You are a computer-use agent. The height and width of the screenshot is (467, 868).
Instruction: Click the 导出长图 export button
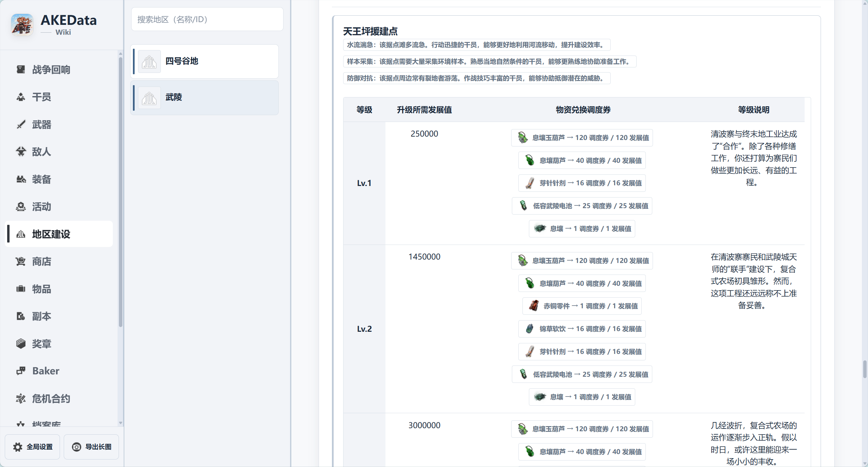point(91,447)
